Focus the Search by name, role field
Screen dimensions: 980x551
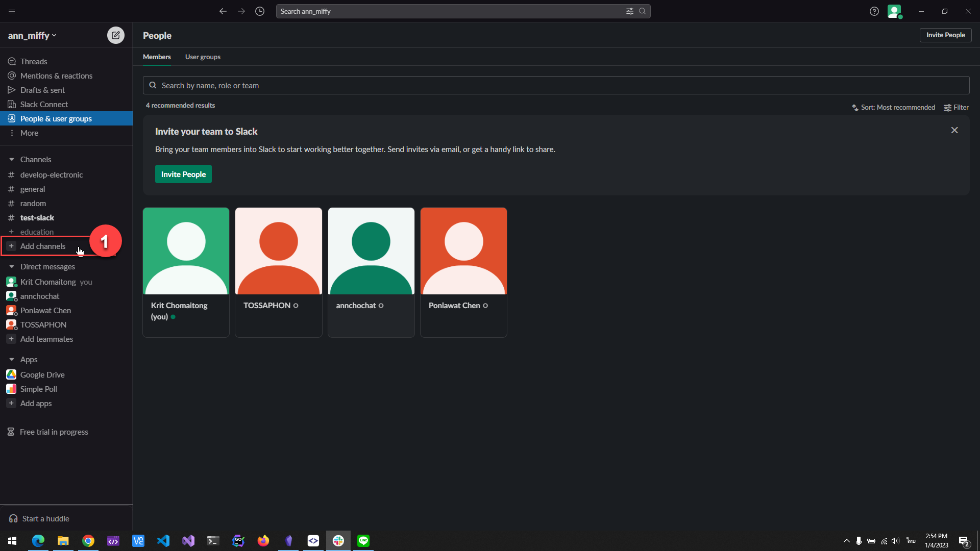point(556,85)
